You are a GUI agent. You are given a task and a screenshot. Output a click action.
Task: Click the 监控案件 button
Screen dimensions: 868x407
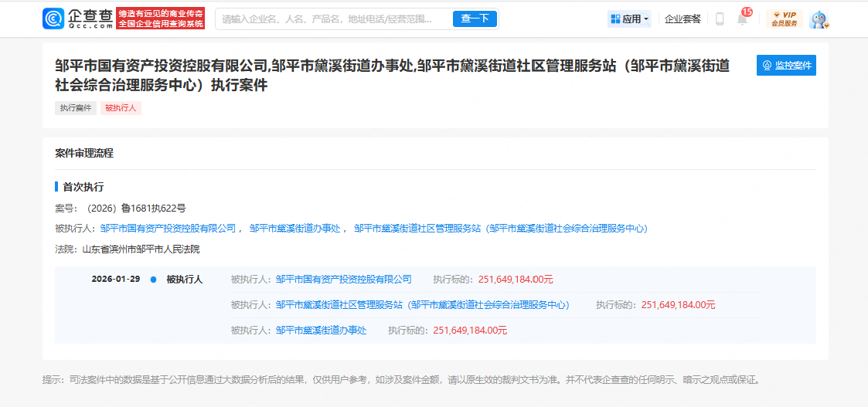tap(786, 66)
